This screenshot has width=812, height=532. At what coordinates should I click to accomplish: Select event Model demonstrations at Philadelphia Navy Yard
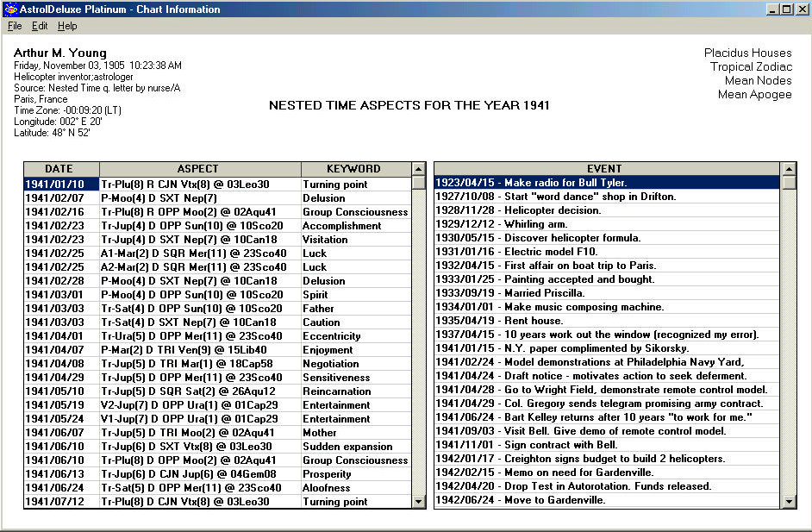606,362
